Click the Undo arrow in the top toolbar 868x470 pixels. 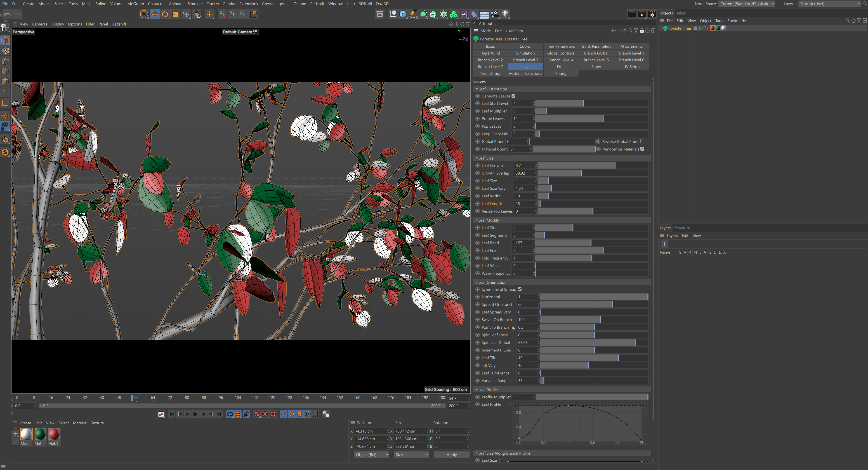[x=7, y=14]
